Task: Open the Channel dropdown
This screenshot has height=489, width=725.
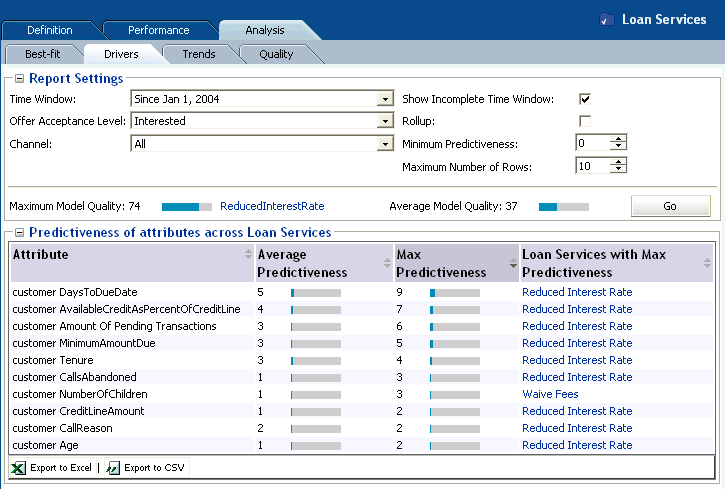Action: pyautogui.click(x=385, y=144)
